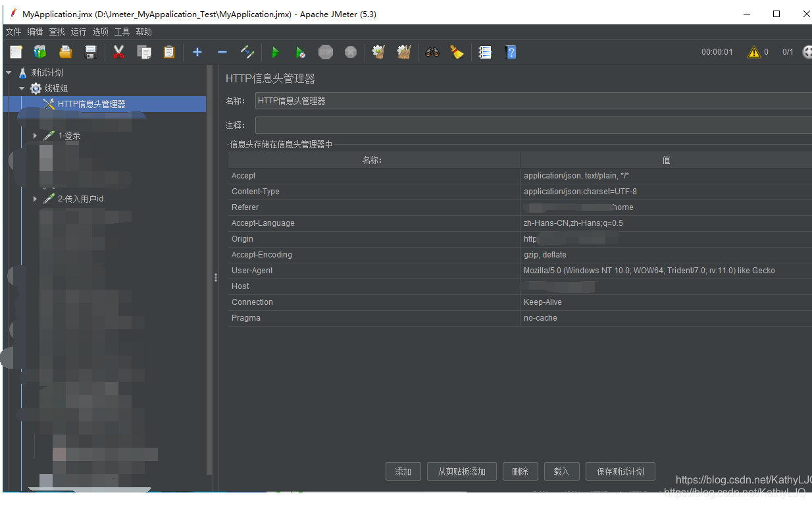Collapse the 测试计划 tree node

(9, 72)
